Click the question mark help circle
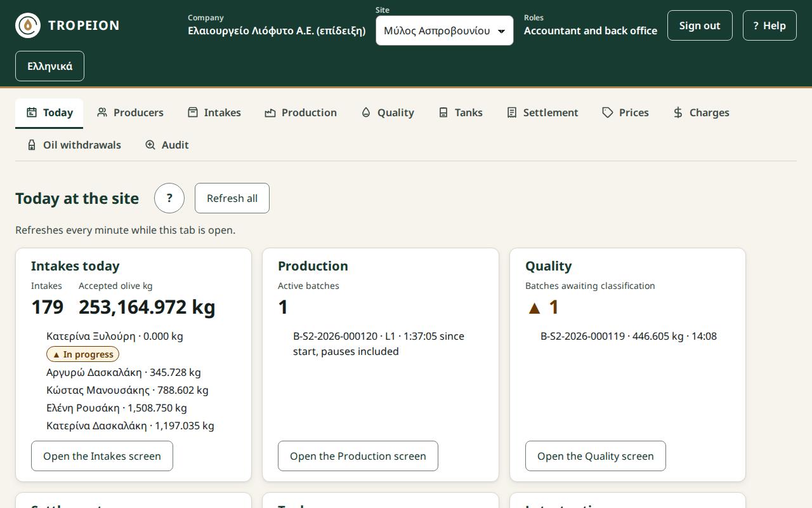 (169, 198)
